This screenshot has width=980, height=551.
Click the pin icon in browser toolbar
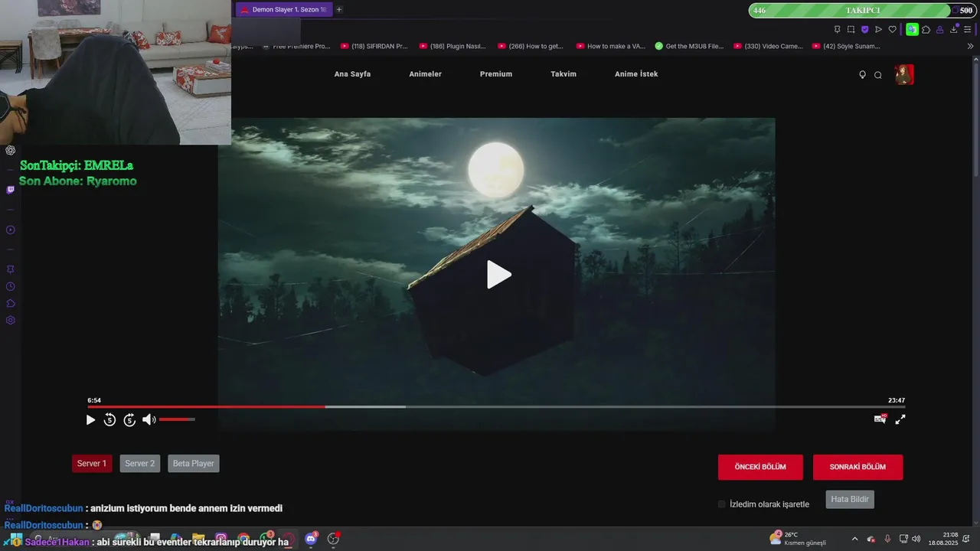coord(837,29)
